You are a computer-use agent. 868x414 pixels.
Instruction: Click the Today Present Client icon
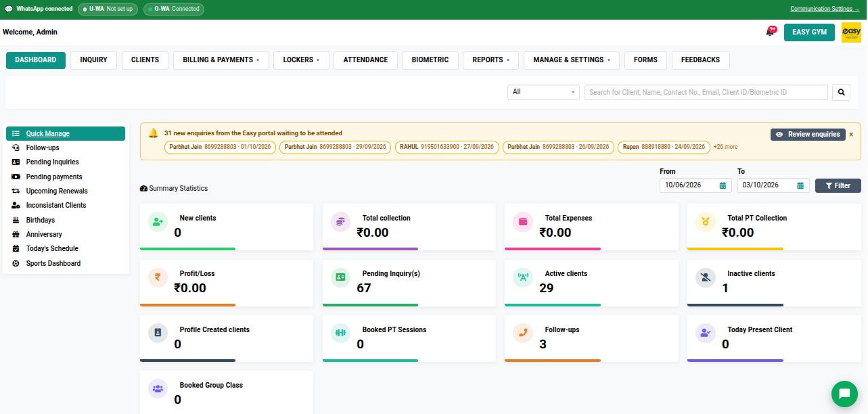point(706,333)
